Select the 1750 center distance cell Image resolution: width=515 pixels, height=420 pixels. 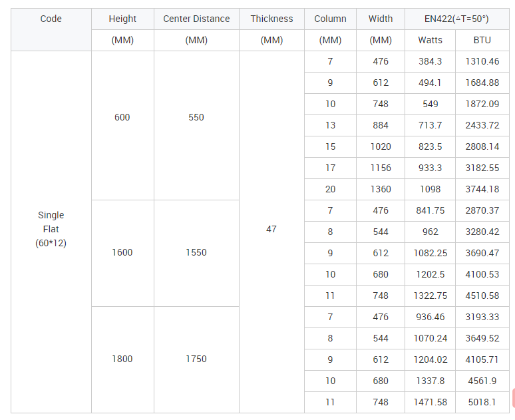pyautogui.click(x=196, y=359)
